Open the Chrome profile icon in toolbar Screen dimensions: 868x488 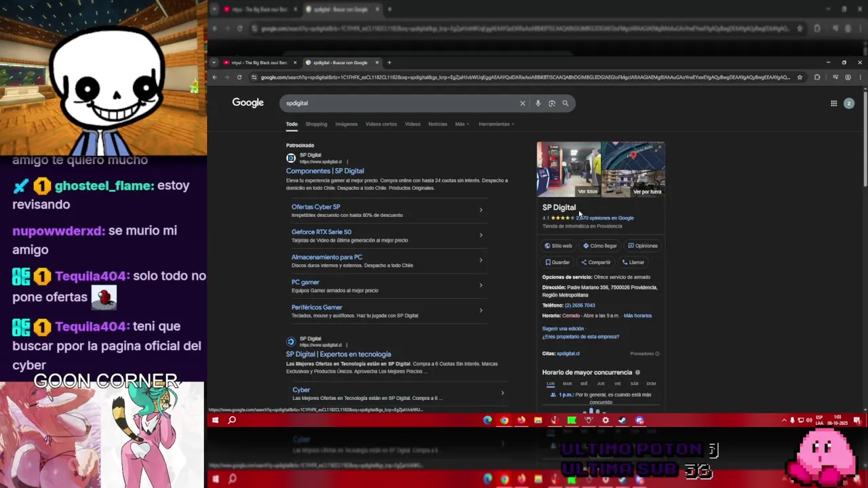[848, 77]
